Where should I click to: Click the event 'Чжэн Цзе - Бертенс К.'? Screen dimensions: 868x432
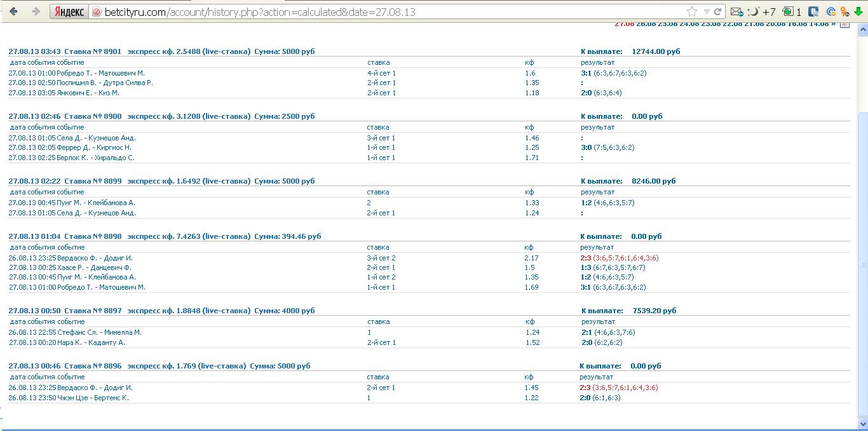pos(93,398)
